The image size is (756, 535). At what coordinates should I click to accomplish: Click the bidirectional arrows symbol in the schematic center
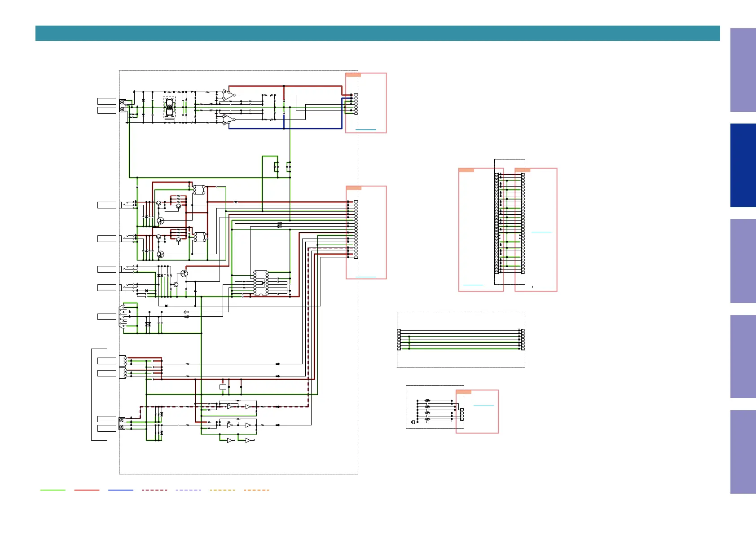coord(280,224)
